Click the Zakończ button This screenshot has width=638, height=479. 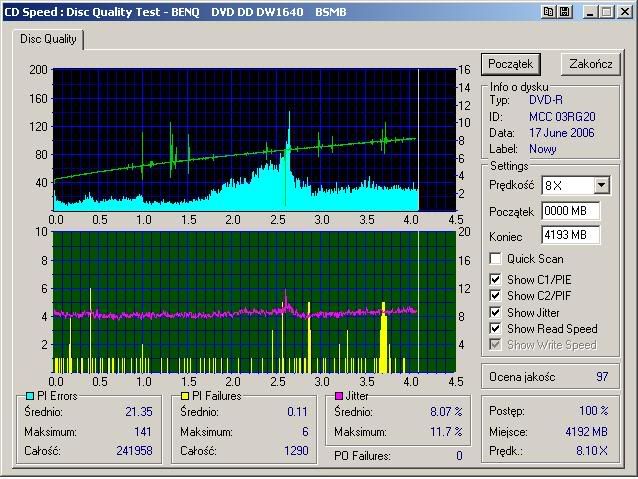coord(591,64)
